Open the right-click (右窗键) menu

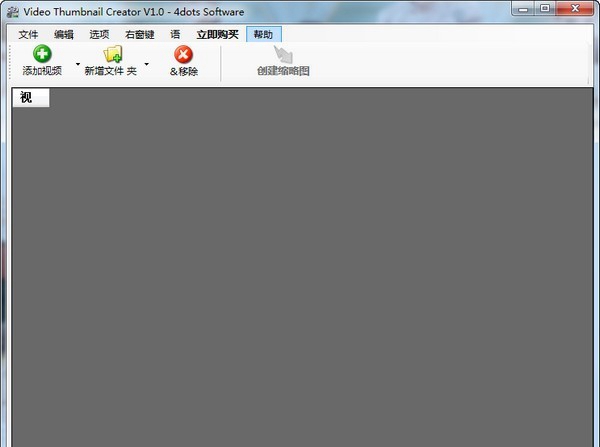pos(140,34)
